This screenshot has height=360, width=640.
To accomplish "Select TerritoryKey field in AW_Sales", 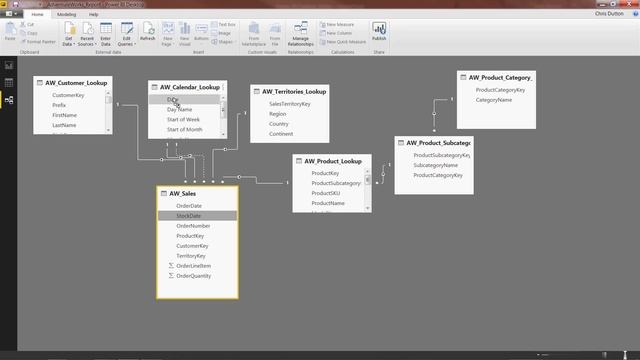I will coord(198,256).
